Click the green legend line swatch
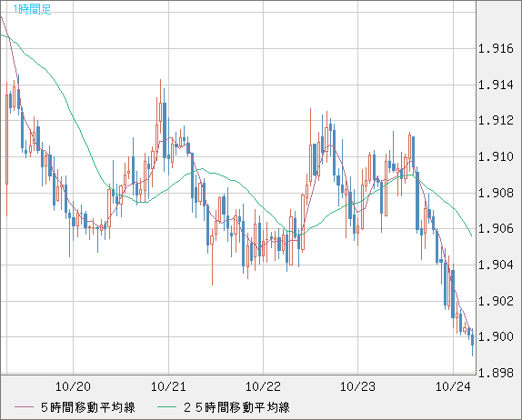The image size is (522, 420). (166, 407)
